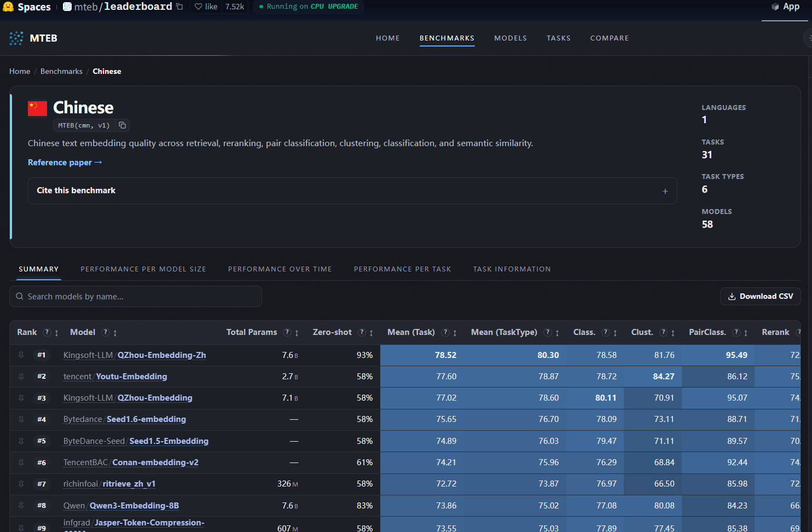Sort the table by Mean (Task)
The width and height of the screenshot is (812, 532).
point(455,333)
